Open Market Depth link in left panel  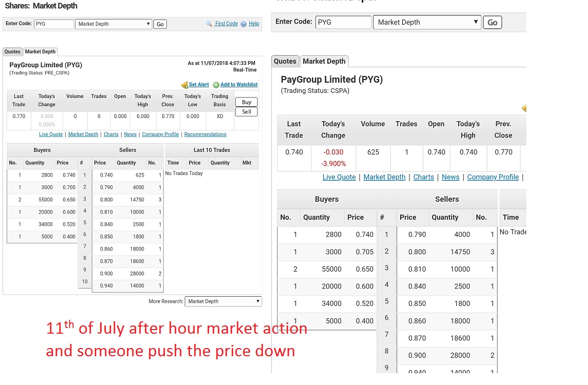click(x=83, y=134)
